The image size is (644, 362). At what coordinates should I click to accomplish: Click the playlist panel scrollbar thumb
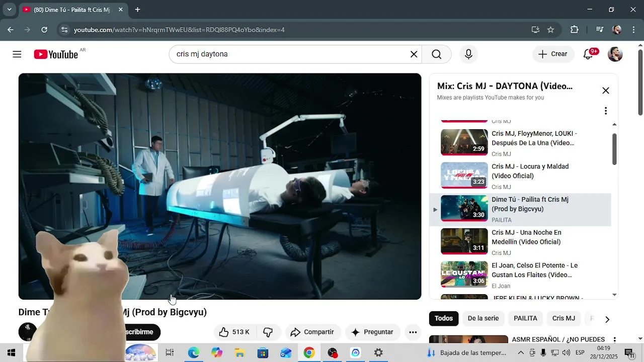pos(614,149)
